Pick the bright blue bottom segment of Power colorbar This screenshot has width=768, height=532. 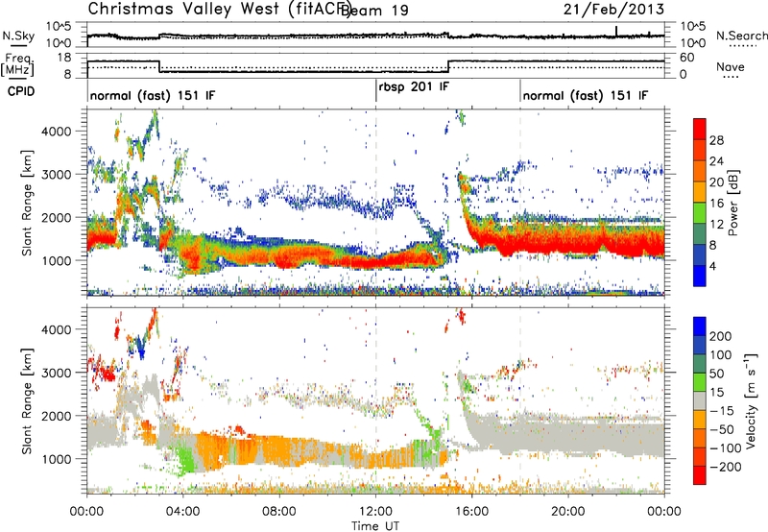tap(700, 276)
